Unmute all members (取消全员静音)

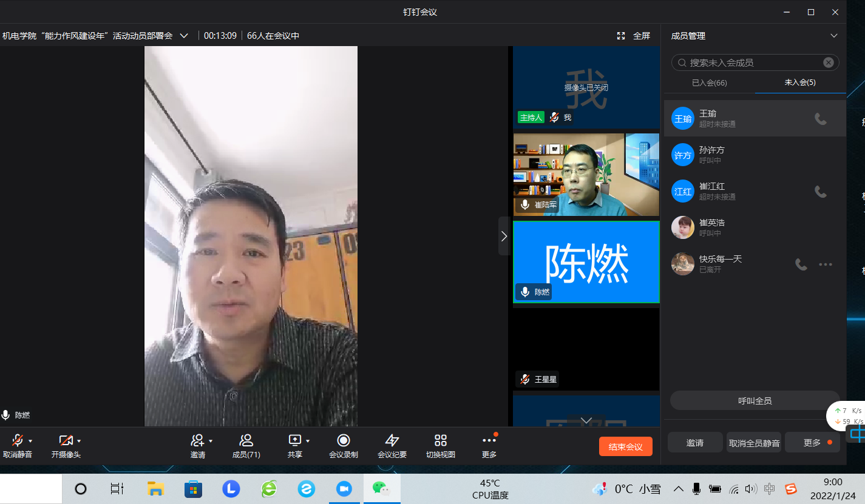[754, 443]
